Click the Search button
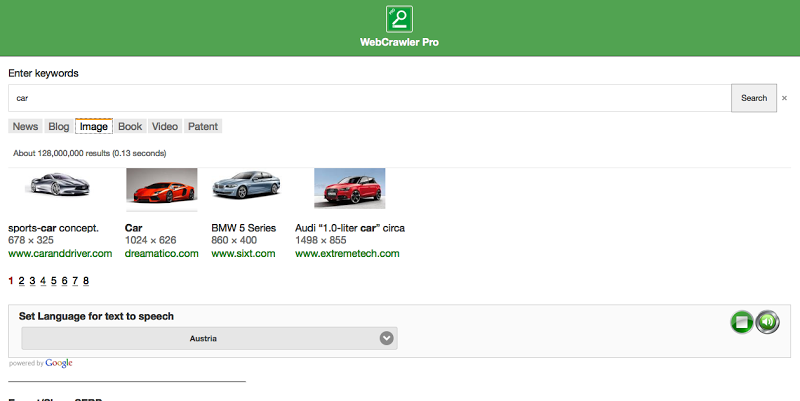 coord(754,98)
